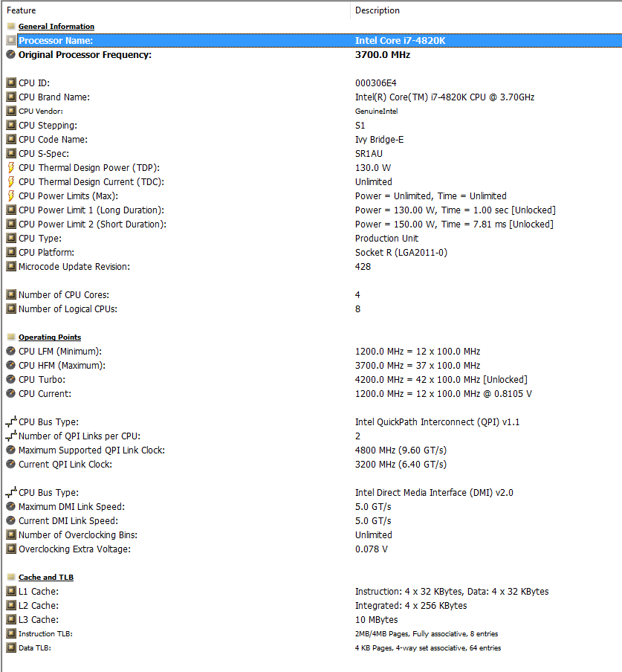The image size is (622, 672).
Task: Select the Processor Name row
Action: pyautogui.click(x=320, y=40)
